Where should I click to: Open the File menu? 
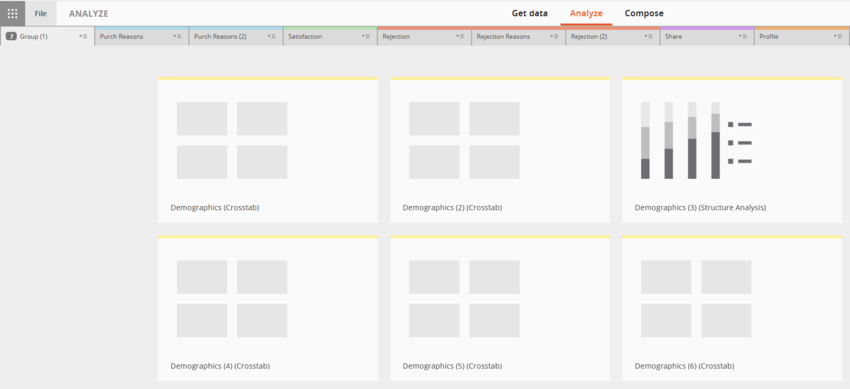pos(41,14)
